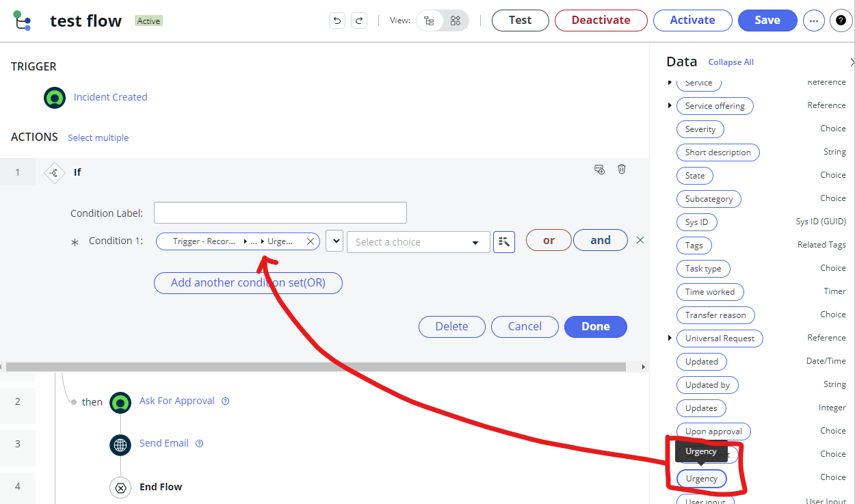Screen dimensions: 855x504
Task: Remove Condition 1 with the X
Action: tap(640, 240)
